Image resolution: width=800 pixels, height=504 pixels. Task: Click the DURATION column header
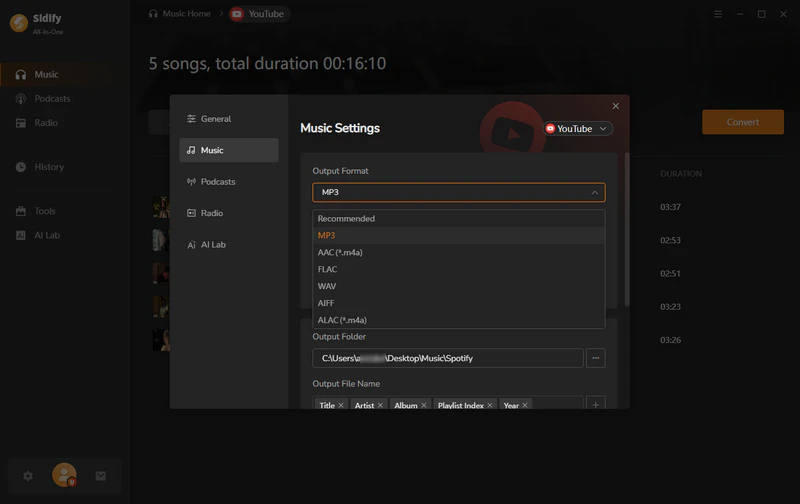(x=681, y=174)
